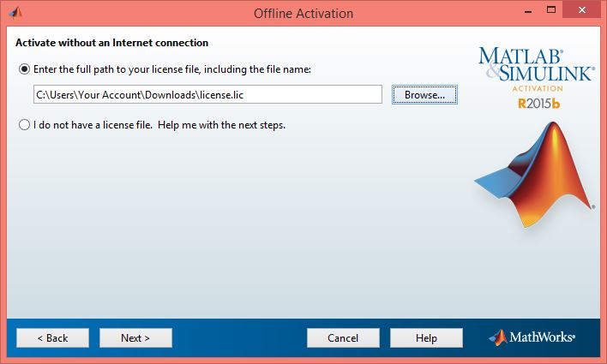This screenshot has height=364, width=607.
Task: Click into the license file path field
Action: (207, 94)
